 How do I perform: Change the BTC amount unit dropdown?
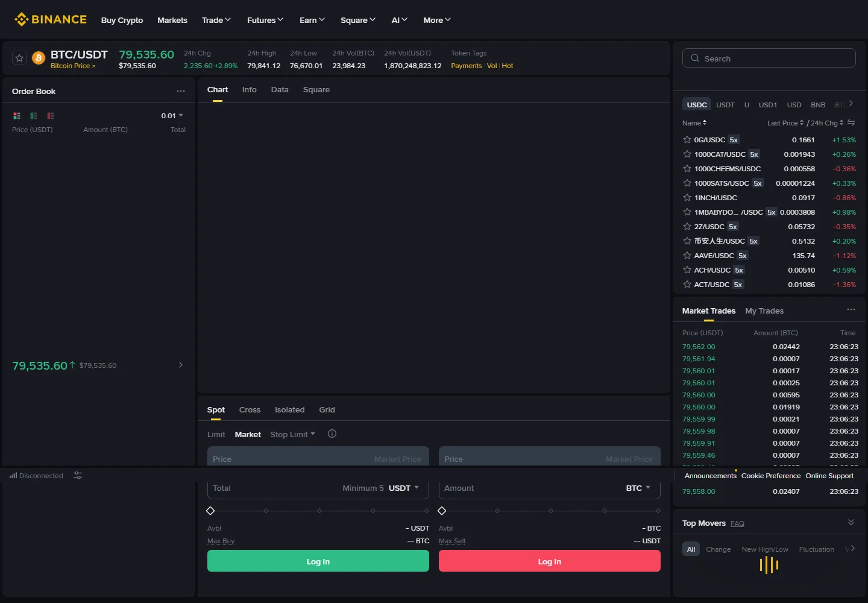(x=638, y=488)
